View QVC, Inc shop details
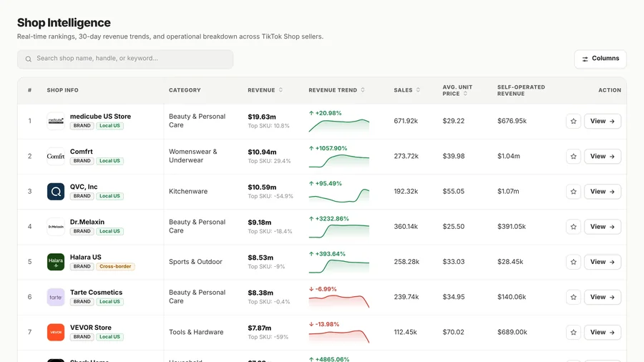The width and height of the screenshot is (644, 362). [602, 192]
